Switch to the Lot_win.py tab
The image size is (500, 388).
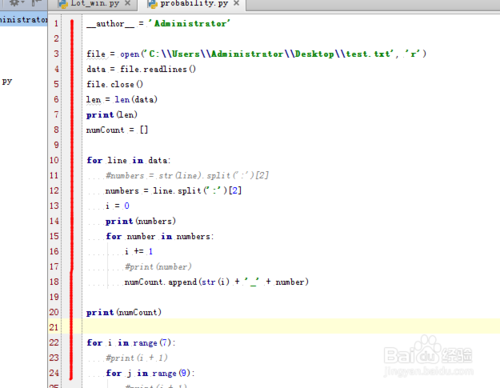(x=95, y=4)
